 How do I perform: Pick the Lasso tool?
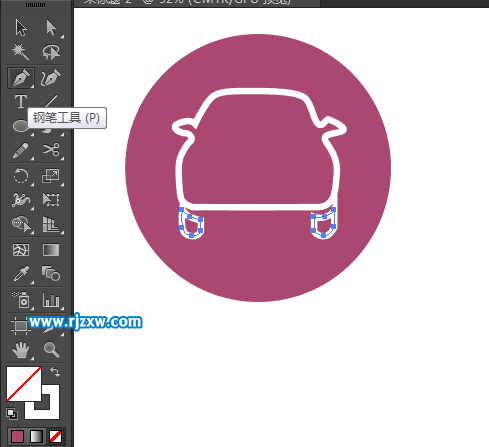click(x=51, y=52)
